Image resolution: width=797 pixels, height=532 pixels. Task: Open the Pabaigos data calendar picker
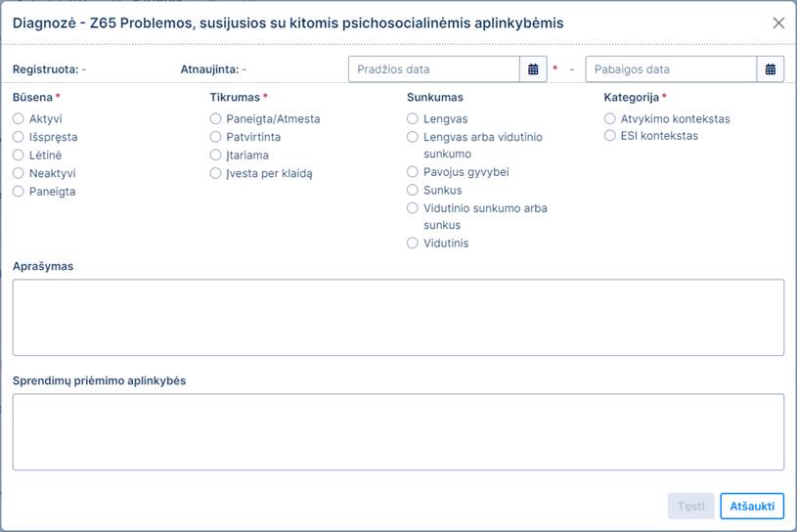(771, 69)
